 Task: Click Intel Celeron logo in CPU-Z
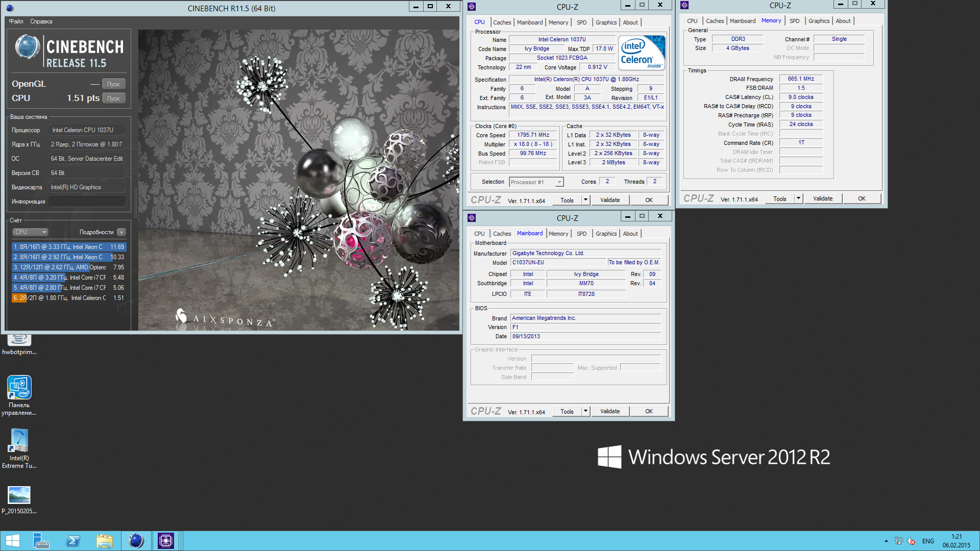(642, 53)
